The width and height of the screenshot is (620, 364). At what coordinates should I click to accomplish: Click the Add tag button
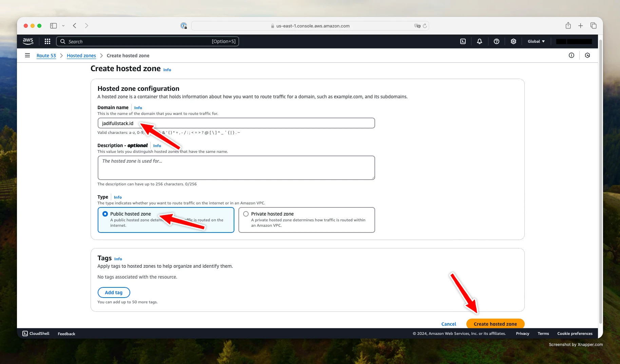pos(114,292)
